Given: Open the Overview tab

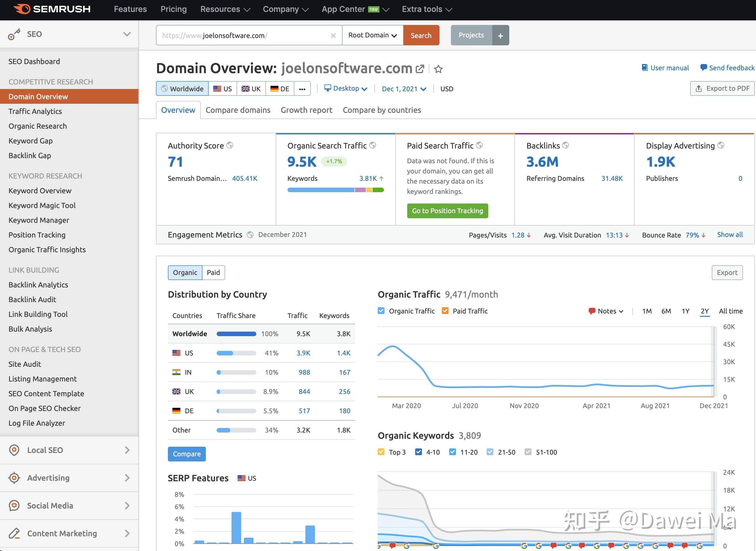Looking at the screenshot, I should 178,110.
